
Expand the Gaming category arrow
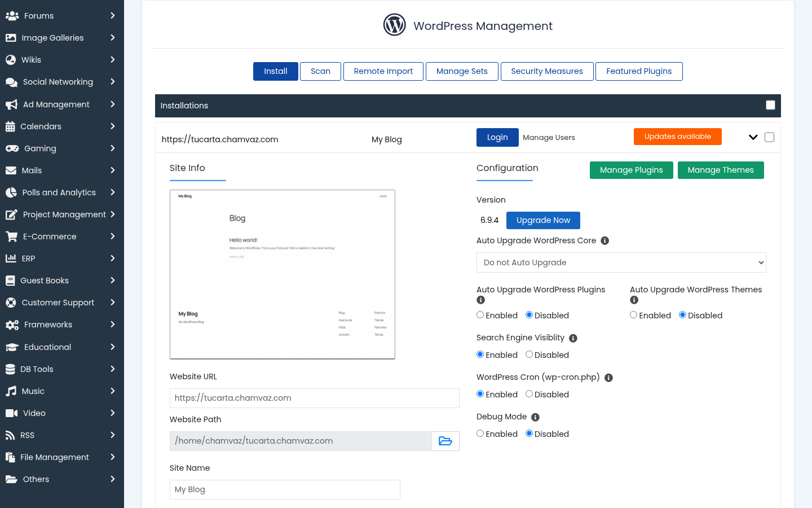113,148
